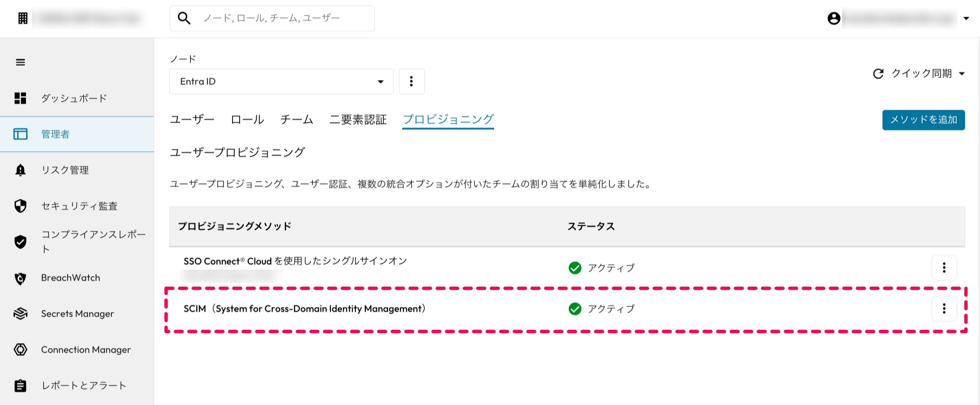Switch to the 二要素認証 tab
Viewport: 980px width, 405px height.
coord(358,120)
